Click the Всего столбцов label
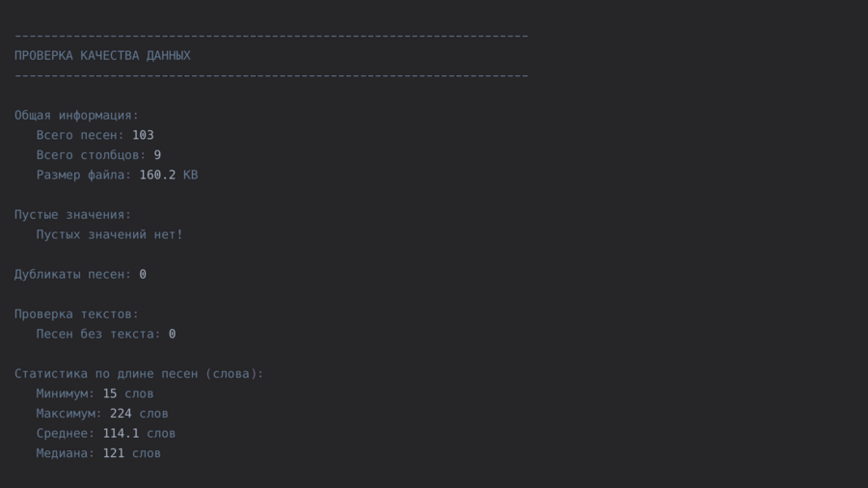868x488 pixels. point(91,155)
